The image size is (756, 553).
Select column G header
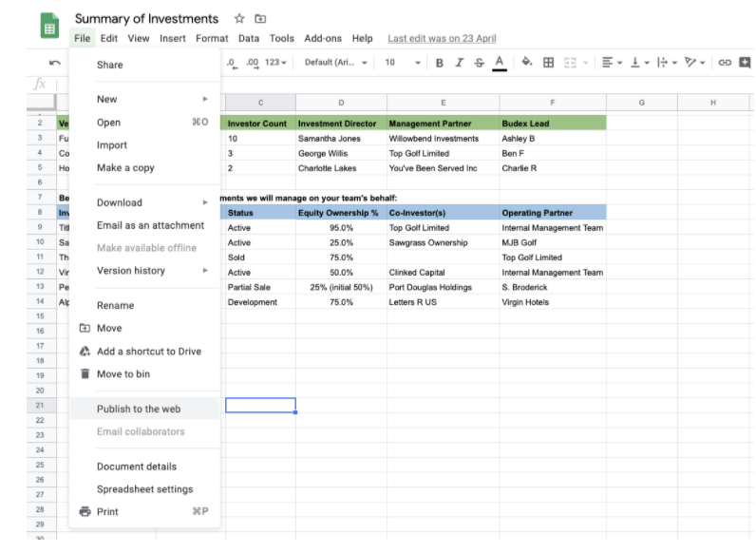point(642,103)
